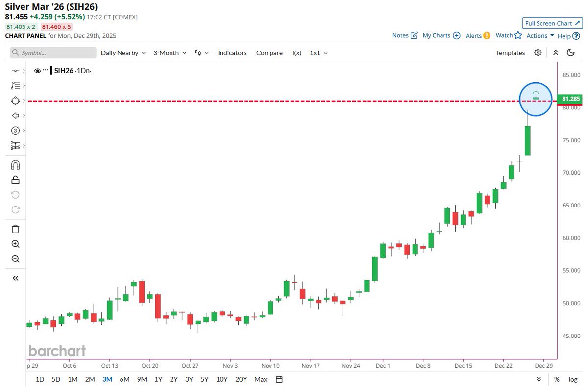Toggle percent scale on price axis
Viewport: 588px width, 389px height.
557,379
